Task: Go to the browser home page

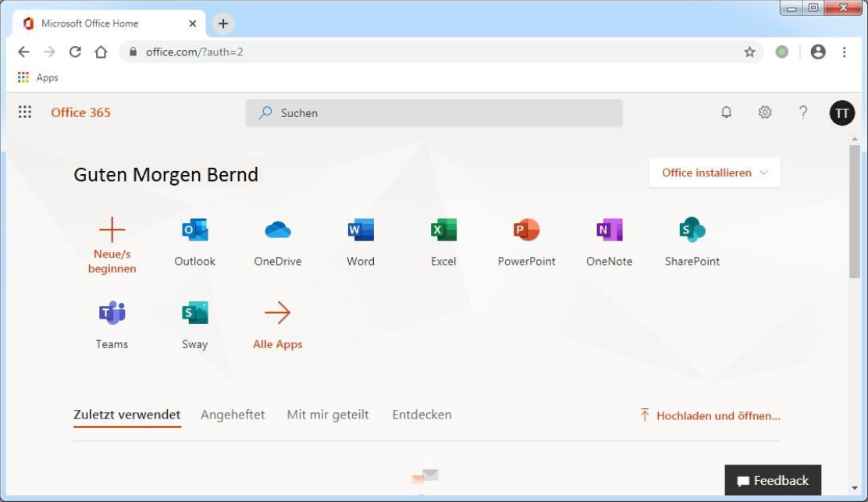Action: tap(101, 52)
